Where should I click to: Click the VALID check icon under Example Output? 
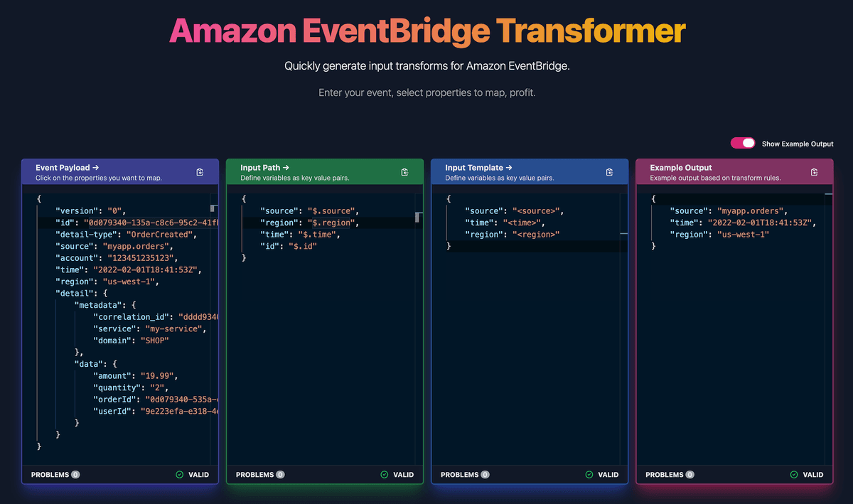(x=795, y=474)
